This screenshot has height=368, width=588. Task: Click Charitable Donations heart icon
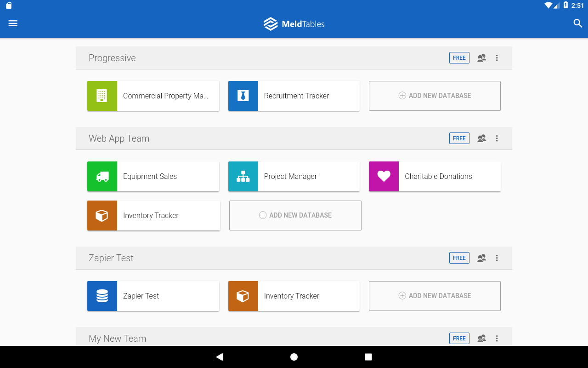(384, 176)
